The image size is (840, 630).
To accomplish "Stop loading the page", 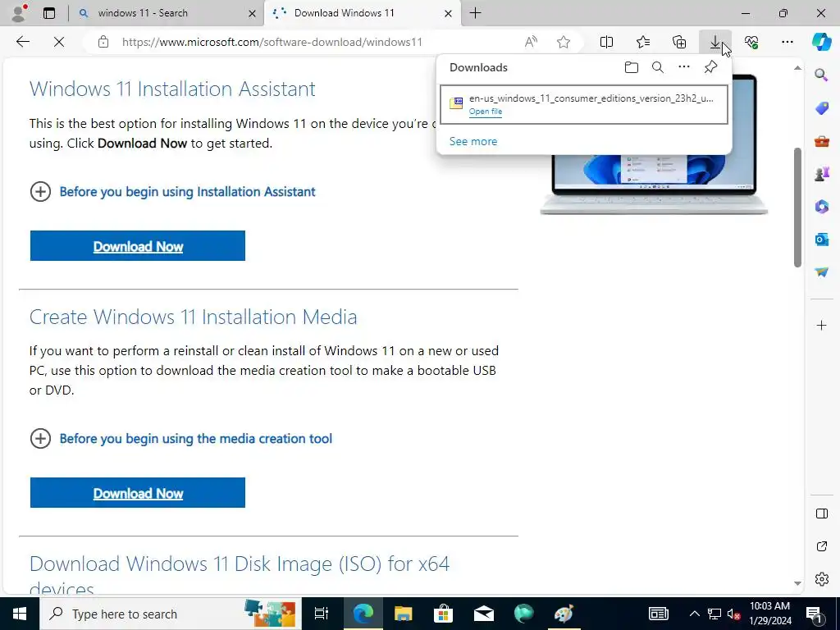I will (59, 42).
